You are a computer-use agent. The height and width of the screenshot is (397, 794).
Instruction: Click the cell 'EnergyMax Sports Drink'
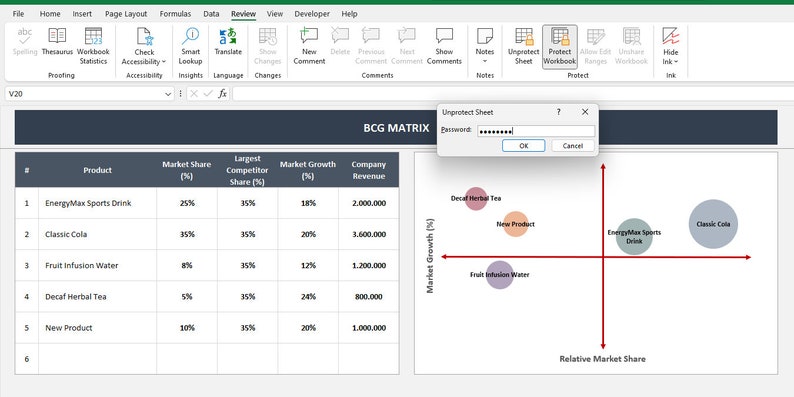[x=97, y=203]
